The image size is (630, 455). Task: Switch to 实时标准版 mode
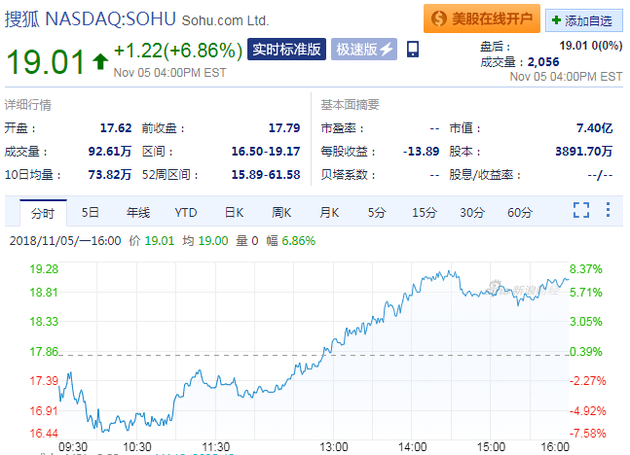[x=286, y=49]
